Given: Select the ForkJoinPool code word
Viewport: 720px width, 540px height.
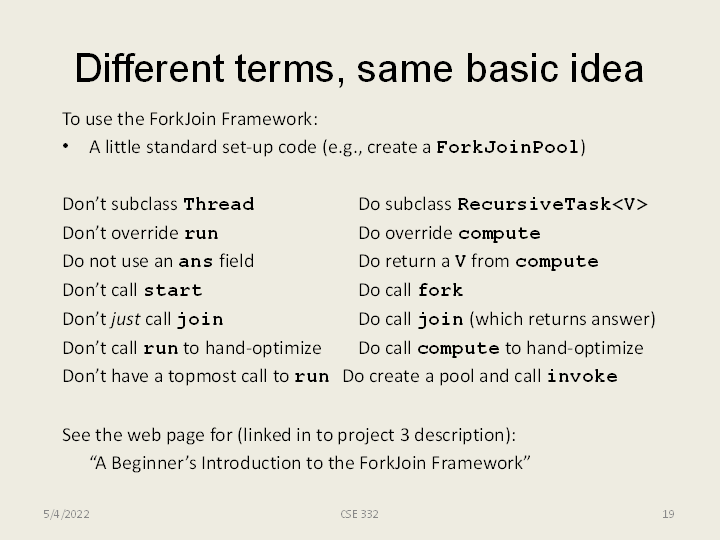Looking at the screenshot, I should 508,148.
